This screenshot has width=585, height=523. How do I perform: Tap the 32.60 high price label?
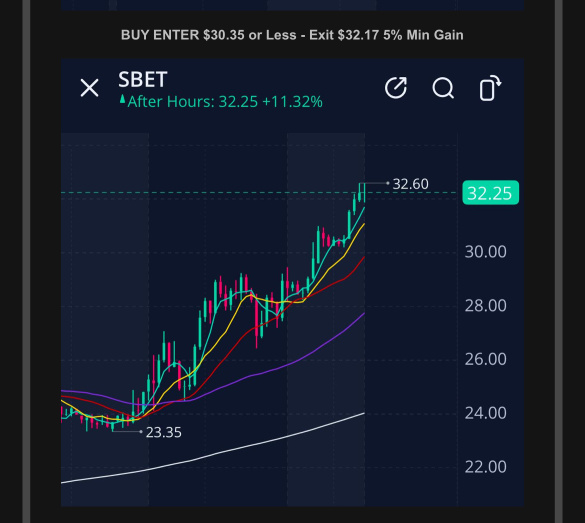[410, 184]
